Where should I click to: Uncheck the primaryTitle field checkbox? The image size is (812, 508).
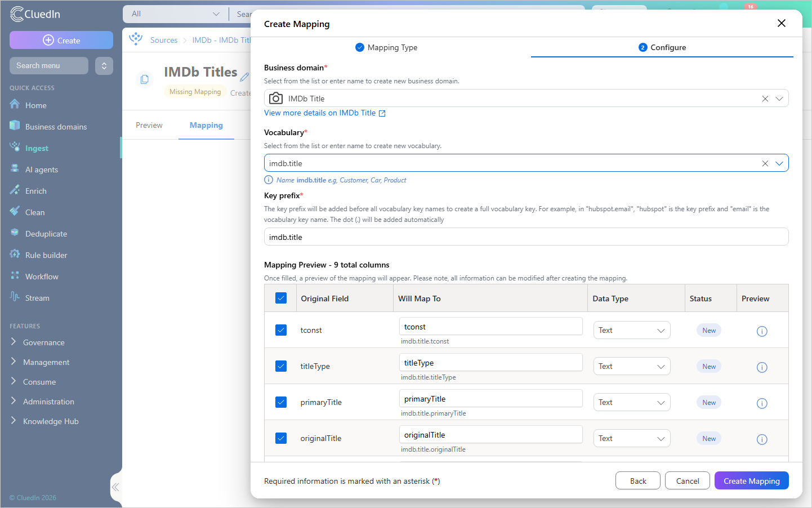tap(281, 402)
